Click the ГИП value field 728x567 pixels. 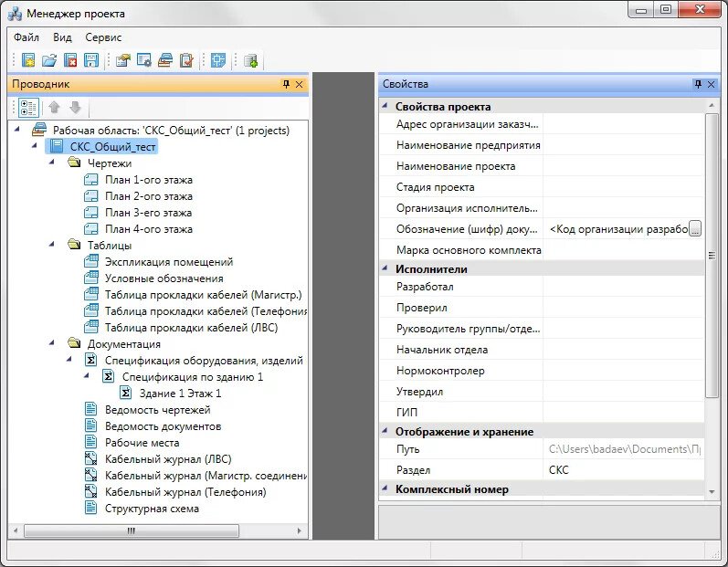coord(623,412)
